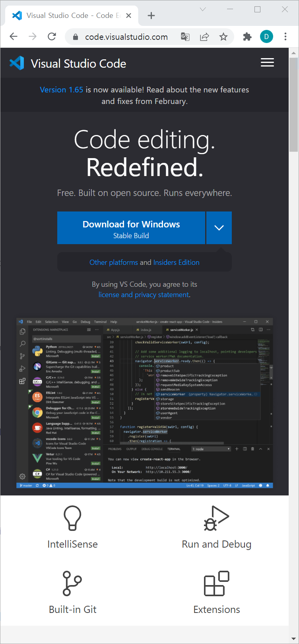The height and width of the screenshot is (644, 299).
Task: Click the site lock icon in address bar
Action: point(76,37)
